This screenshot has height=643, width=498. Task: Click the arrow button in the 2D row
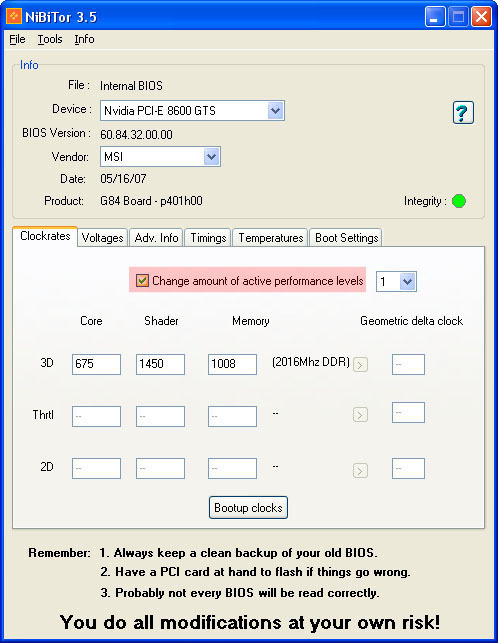click(x=360, y=470)
